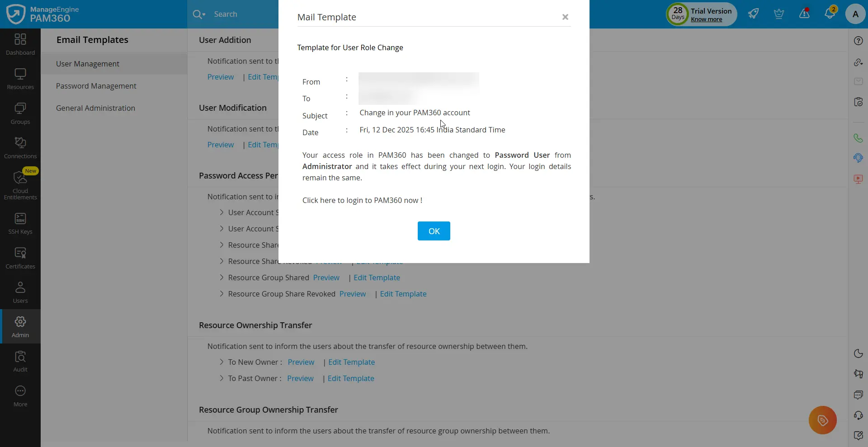Open the Cloud Entitlements section marked New
The height and width of the screenshot is (447, 868).
tap(19, 185)
